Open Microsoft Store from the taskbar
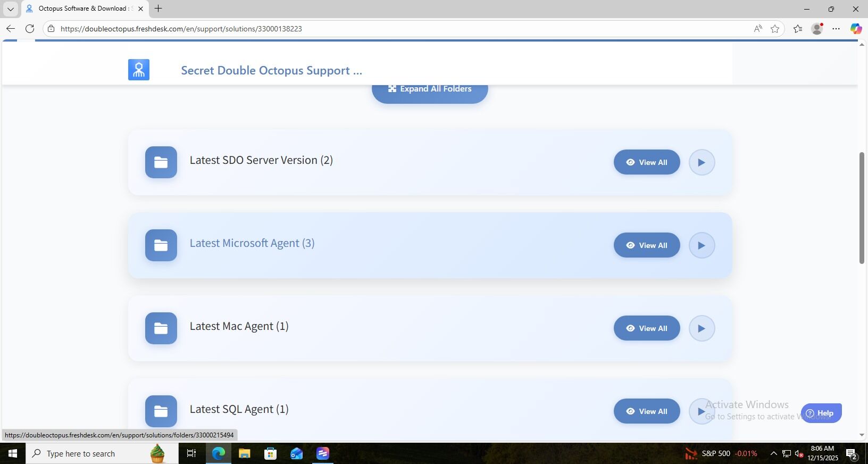Viewport: 868px width, 464px height. [271, 453]
